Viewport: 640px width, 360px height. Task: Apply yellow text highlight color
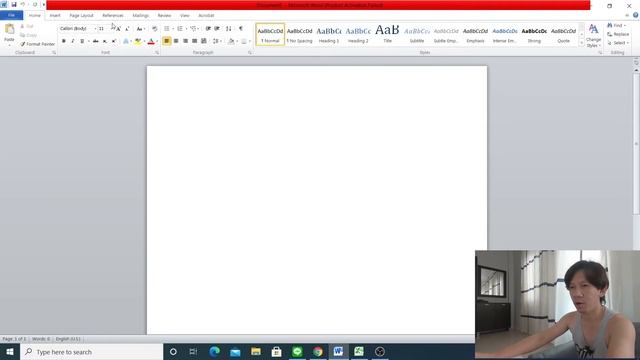(138, 41)
